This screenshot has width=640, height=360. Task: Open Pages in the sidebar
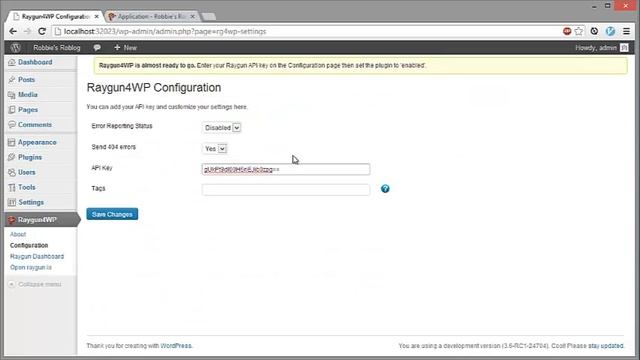coord(28,110)
